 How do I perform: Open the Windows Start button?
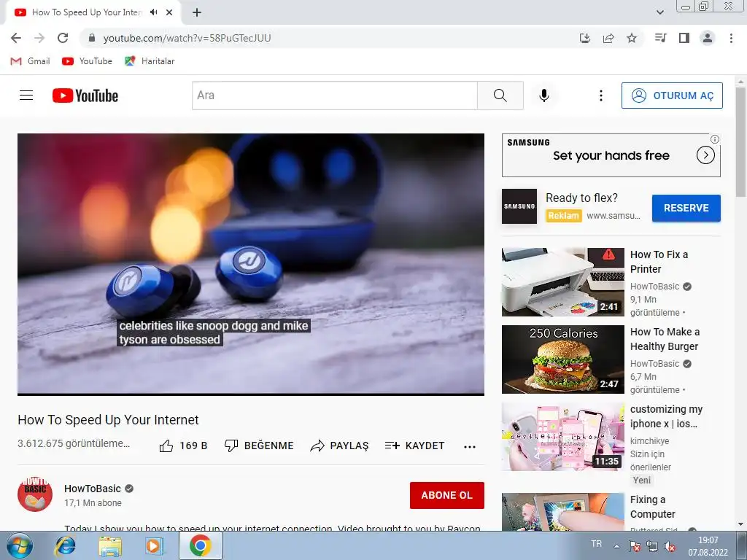20,545
